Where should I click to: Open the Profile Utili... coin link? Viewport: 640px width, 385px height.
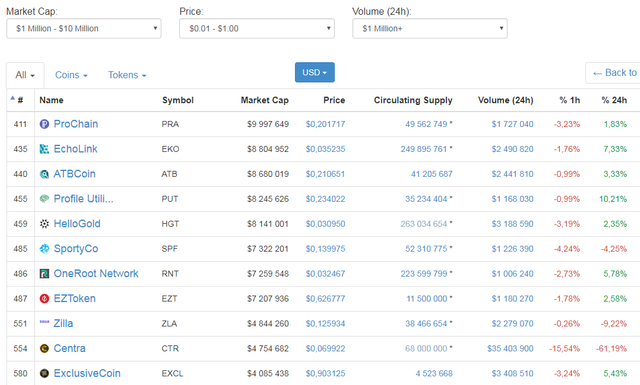(84, 199)
